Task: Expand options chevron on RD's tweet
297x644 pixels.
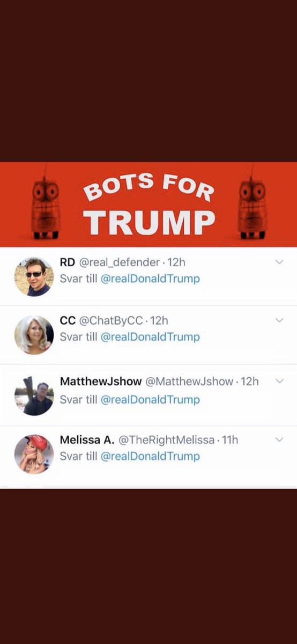Action: tap(279, 261)
